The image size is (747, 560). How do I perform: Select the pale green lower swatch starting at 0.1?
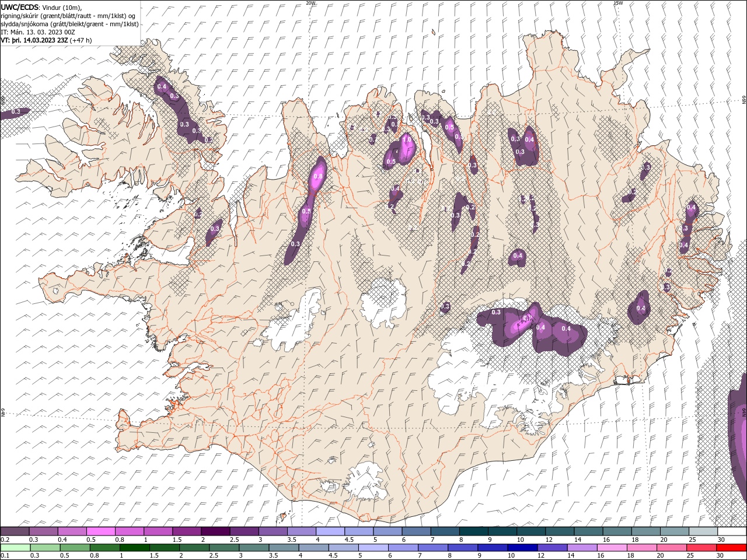[x=15, y=548]
